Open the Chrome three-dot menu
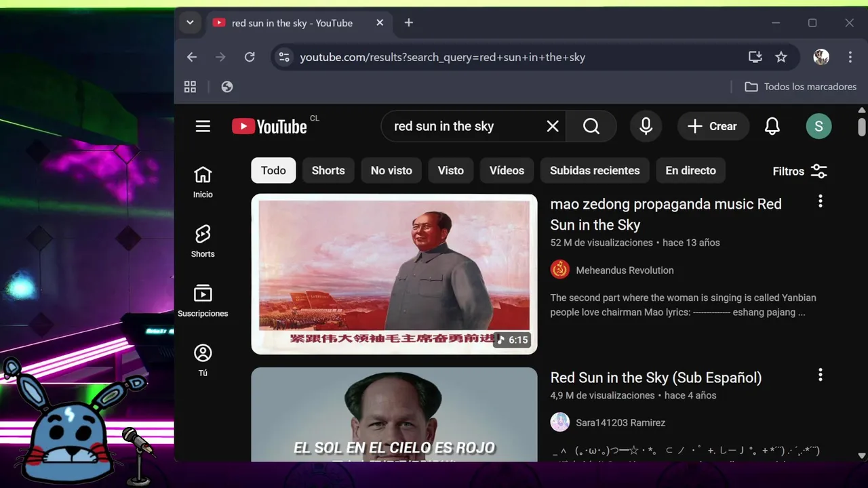This screenshot has width=868, height=488. (x=850, y=57)
